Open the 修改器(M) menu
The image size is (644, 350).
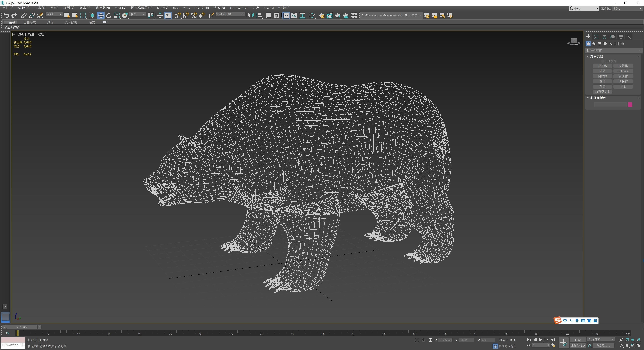click(102, 8)
